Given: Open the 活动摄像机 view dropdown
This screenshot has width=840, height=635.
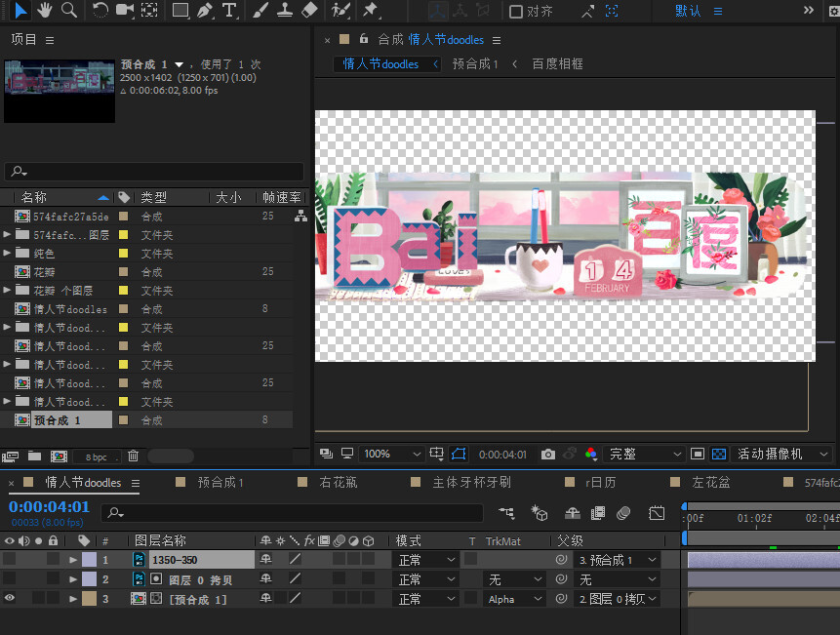Looking at the screenshot, I should tap(782, 454).
